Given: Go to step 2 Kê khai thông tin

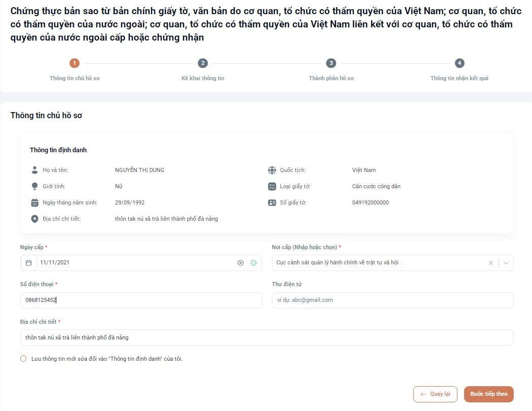Looking at the screenshot, I should pos(202,63).
